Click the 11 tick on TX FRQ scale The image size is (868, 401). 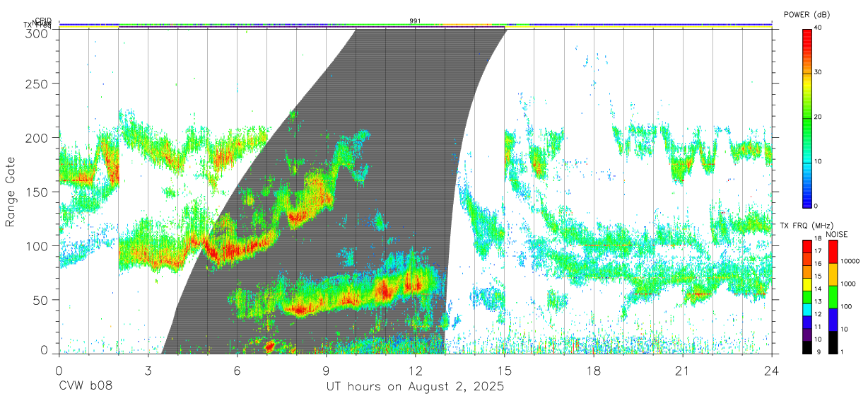point(819,327)
